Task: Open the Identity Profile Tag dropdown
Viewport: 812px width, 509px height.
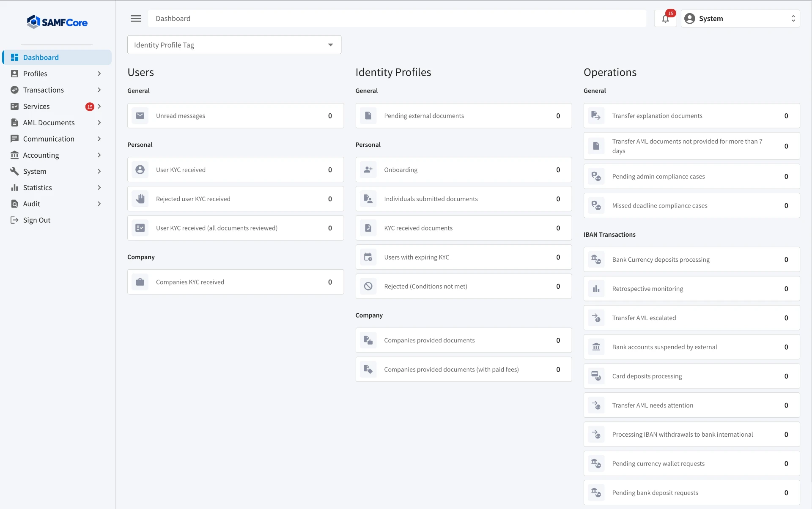Action: coord(234,45)
